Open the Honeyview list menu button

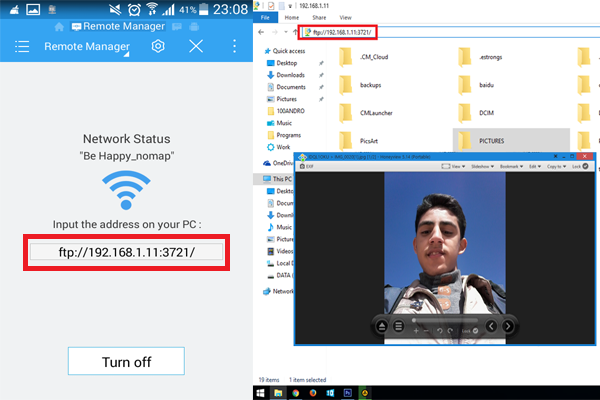[x=398, y=326]
